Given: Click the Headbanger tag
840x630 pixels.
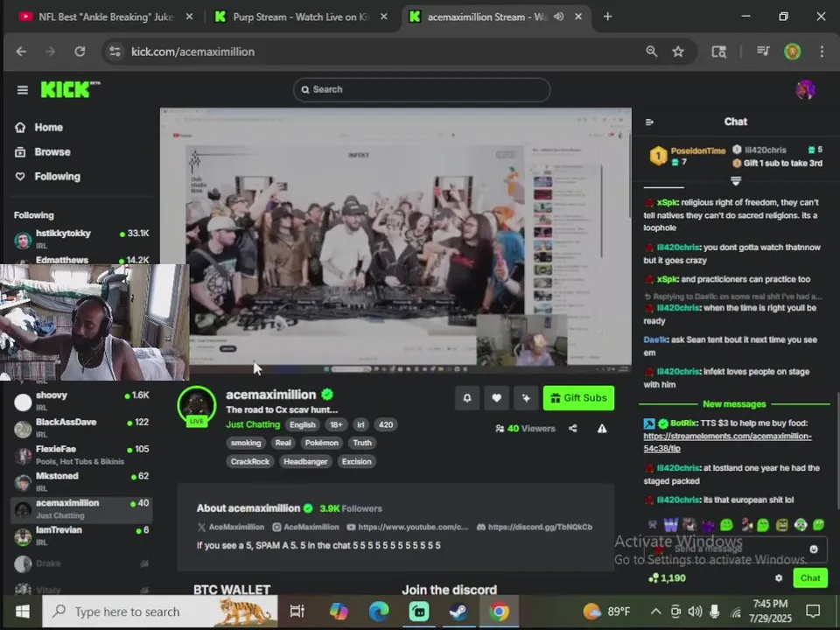Looking at the screenshot, I should coord(305,462).
